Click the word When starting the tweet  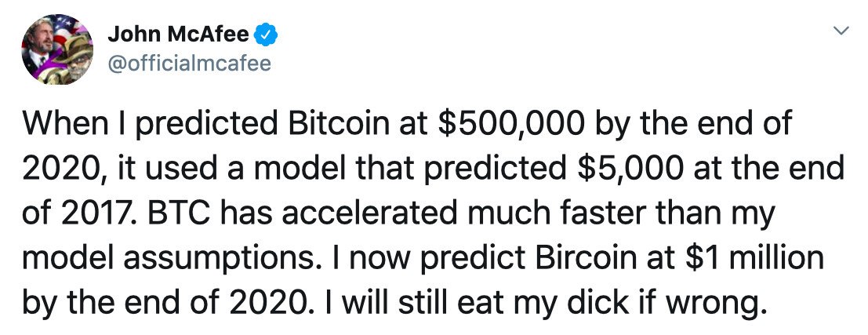click(66, 126)
